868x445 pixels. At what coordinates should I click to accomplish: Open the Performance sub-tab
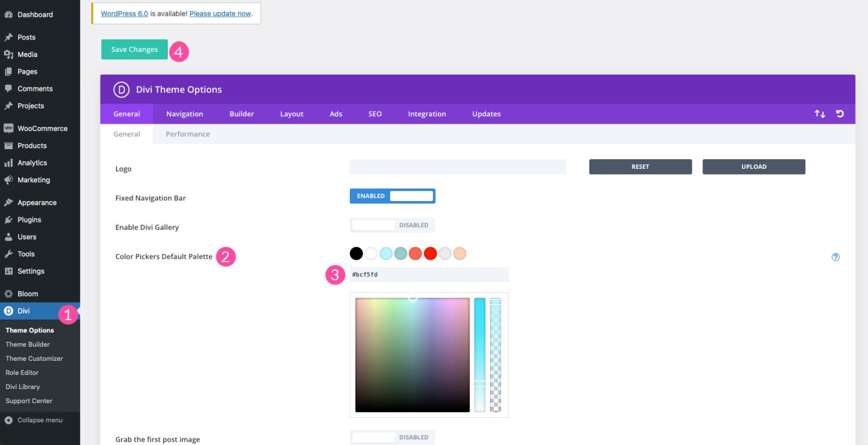[188, 134]
